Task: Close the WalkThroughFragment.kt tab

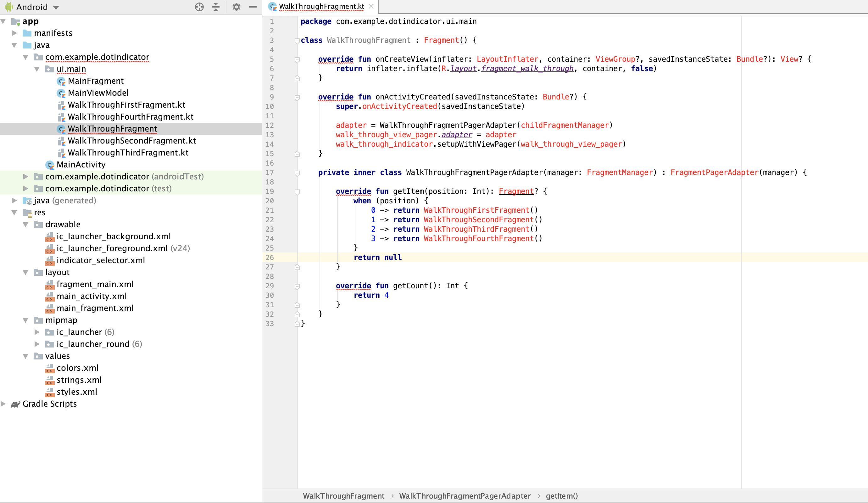Action: [x=371, y=7]
